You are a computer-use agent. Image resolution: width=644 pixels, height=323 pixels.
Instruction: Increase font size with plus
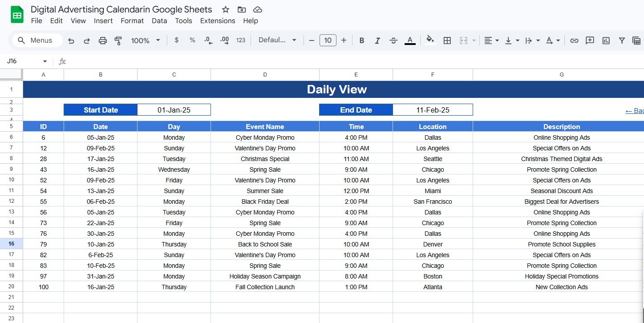[344, 40]
